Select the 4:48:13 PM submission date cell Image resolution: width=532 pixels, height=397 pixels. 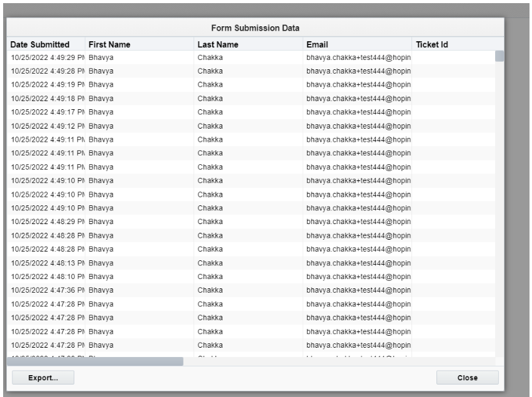coord(46,263)
